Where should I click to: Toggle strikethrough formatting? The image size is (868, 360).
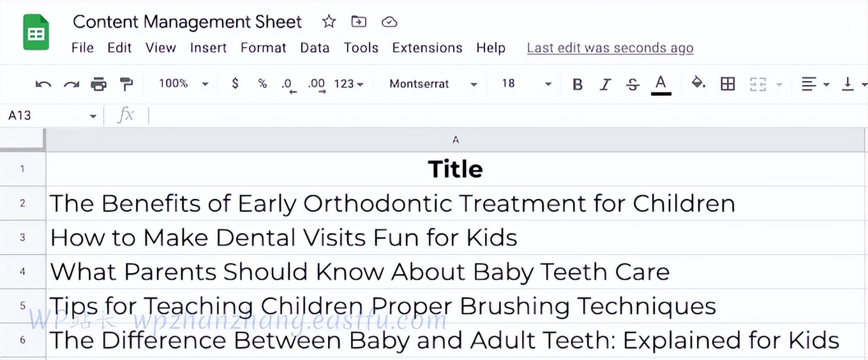click(632, 84)
